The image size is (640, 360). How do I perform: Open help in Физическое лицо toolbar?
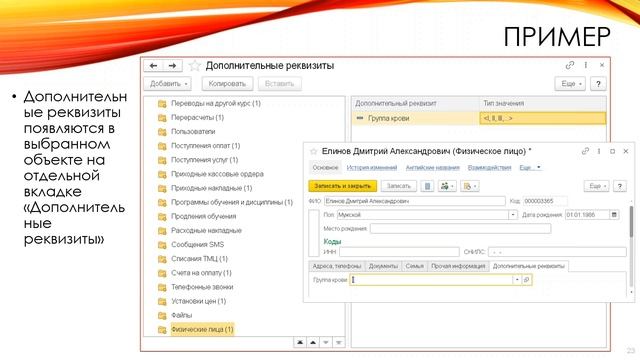(620, 186)
